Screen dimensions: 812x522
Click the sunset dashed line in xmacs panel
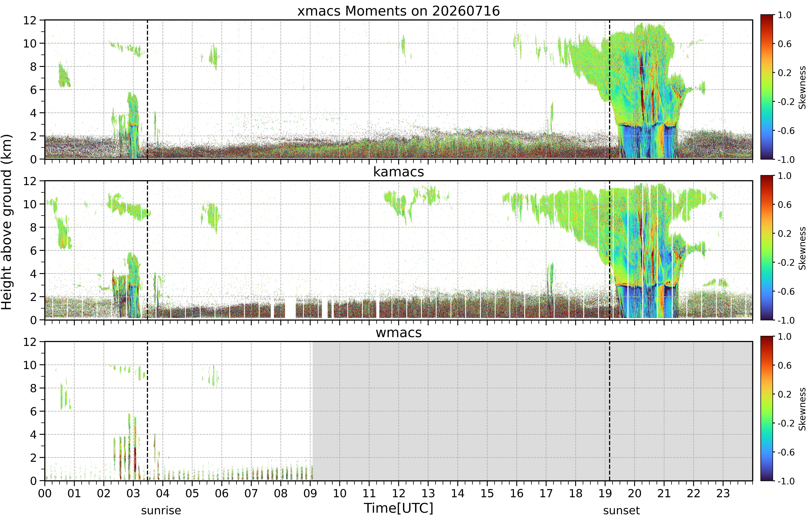[610, 90]
